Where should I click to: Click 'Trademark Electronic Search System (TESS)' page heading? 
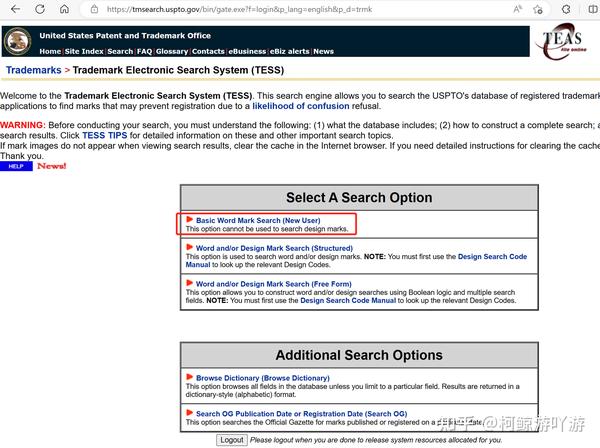click(x=178, y=70)
